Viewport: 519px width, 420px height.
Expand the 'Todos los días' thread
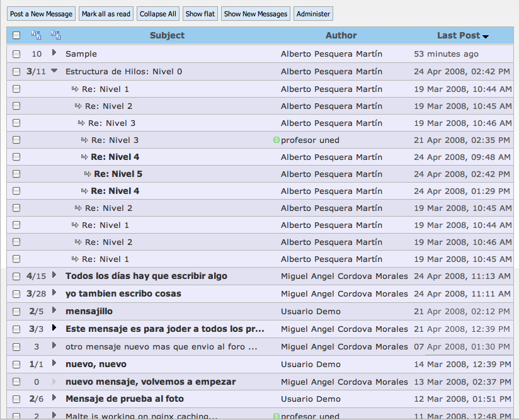(x=54, y=275)
